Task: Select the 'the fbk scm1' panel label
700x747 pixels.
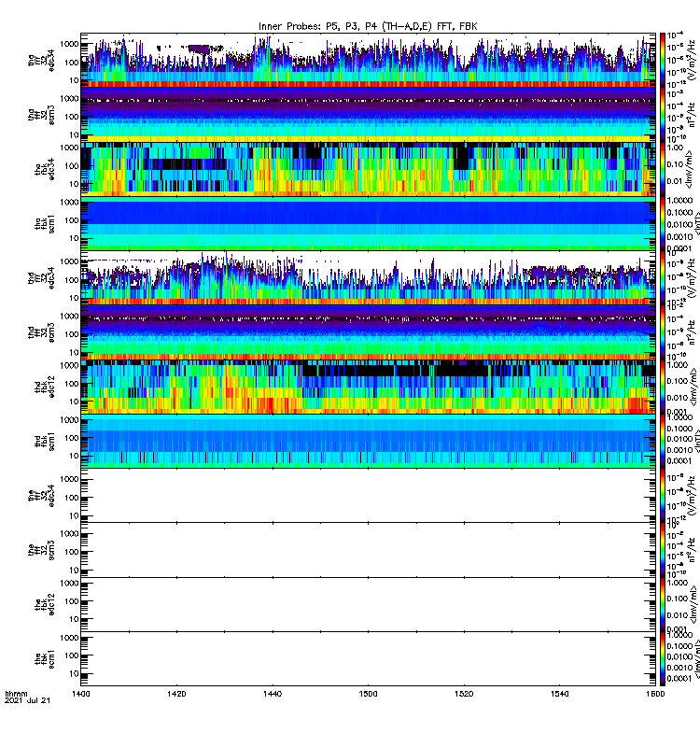Action: point(45,659)
